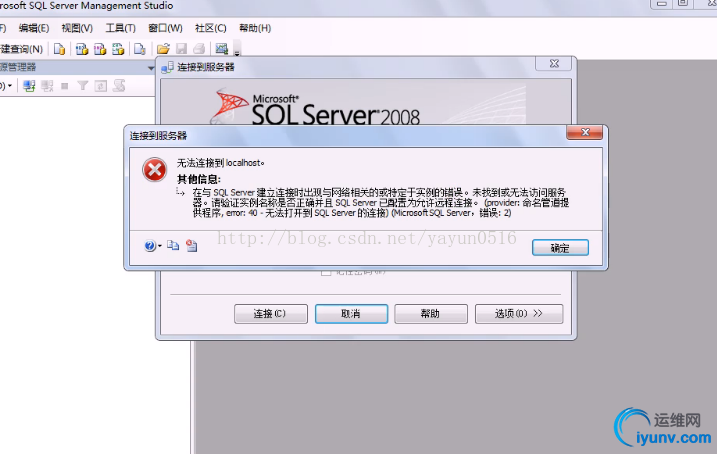Click the 其他信息 heading
The image size is (717, 454).
point(199,179)
